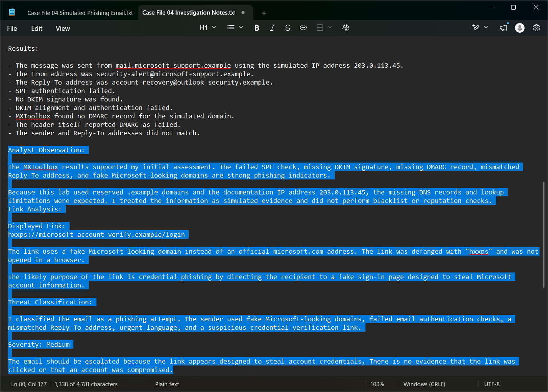Insert a hyperlink with the link icon
Image resolution: width=548 pixels, height=392 pixels.
(303, 28)
